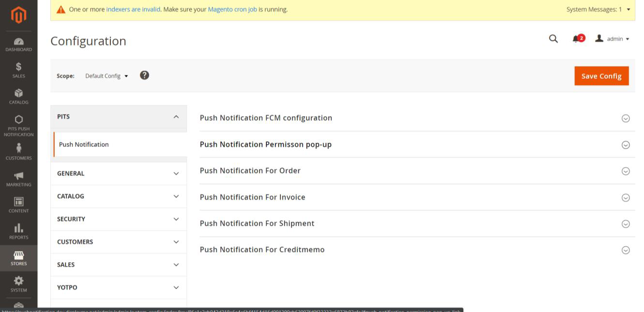Click the Magento logo icon
The image size is (644, 312).
[18, 15]
